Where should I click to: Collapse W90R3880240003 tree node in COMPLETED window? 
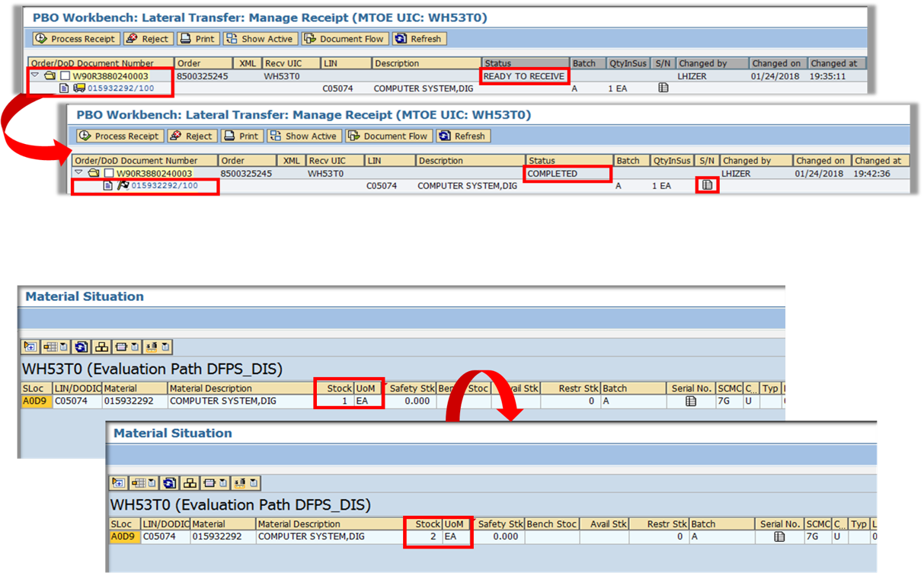pyautogui.click(x=78, y=173)
